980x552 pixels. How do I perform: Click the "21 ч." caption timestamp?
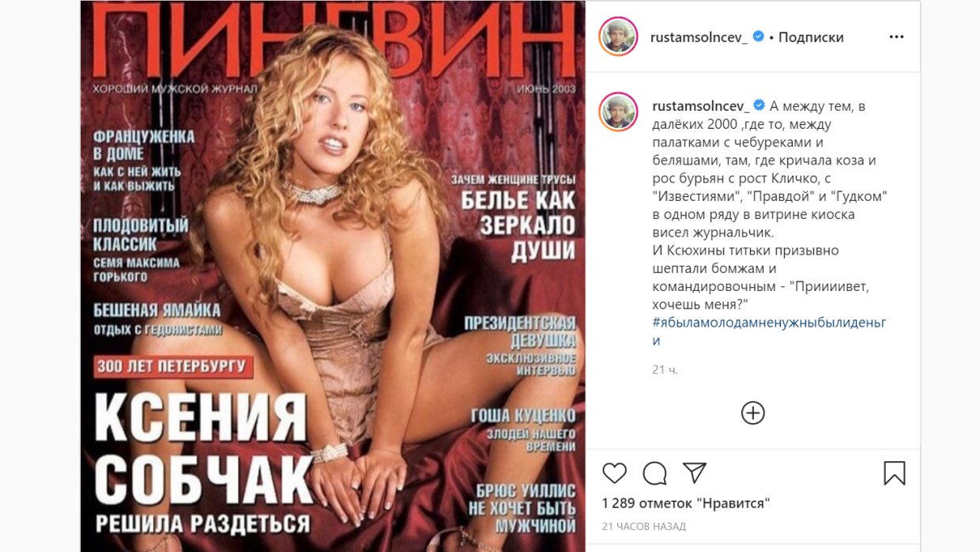point(665,369)
